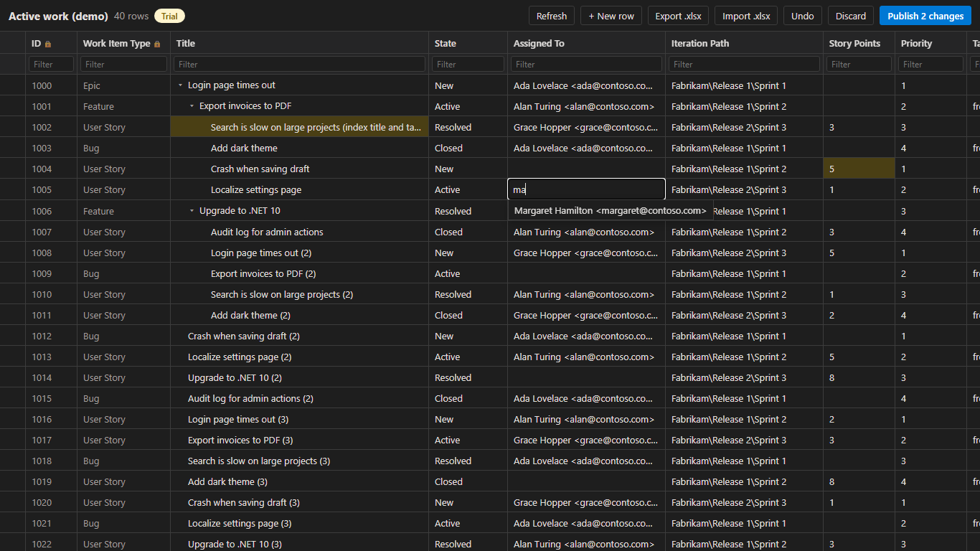Focus the Iteration Path filter field

tap(745, 64)
